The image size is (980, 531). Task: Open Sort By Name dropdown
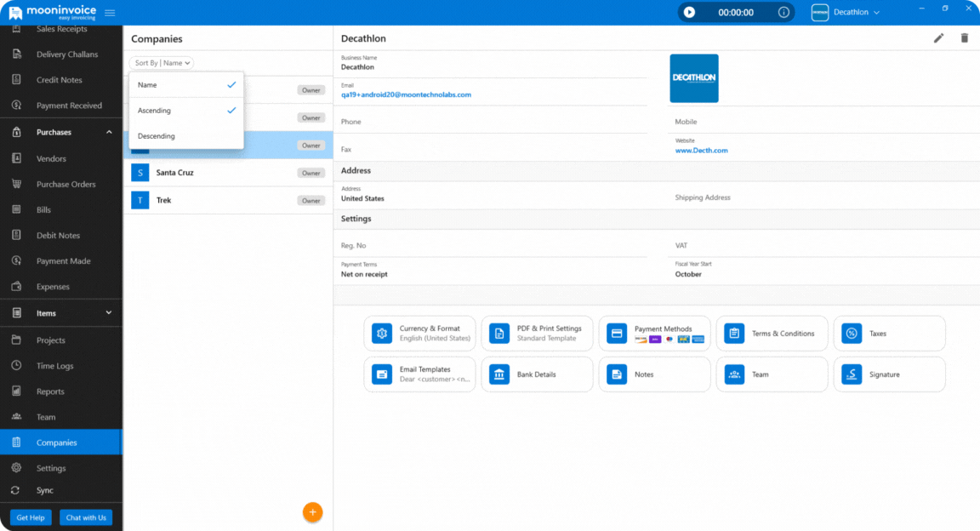coord(162,62)
